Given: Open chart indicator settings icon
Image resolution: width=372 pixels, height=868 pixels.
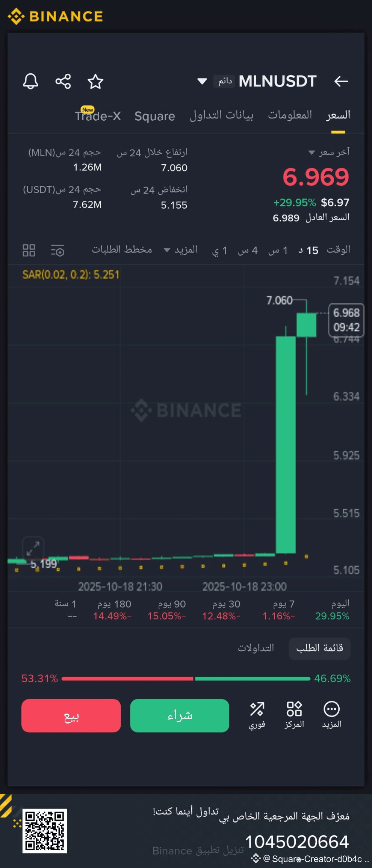Looking at the screenshot, I should [x=58, y=250].
